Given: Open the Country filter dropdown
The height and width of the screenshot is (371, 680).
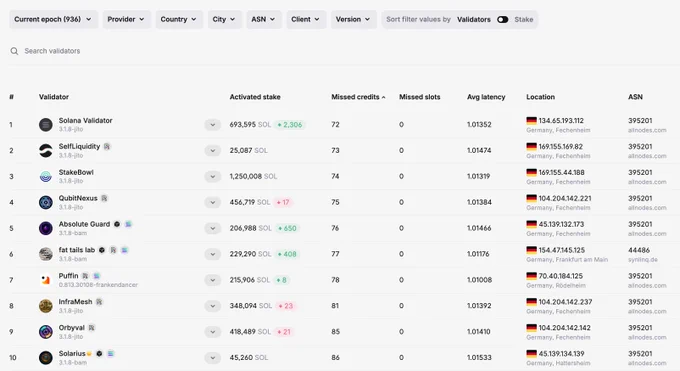Looking at the screenshot, I should coord(179,20).
